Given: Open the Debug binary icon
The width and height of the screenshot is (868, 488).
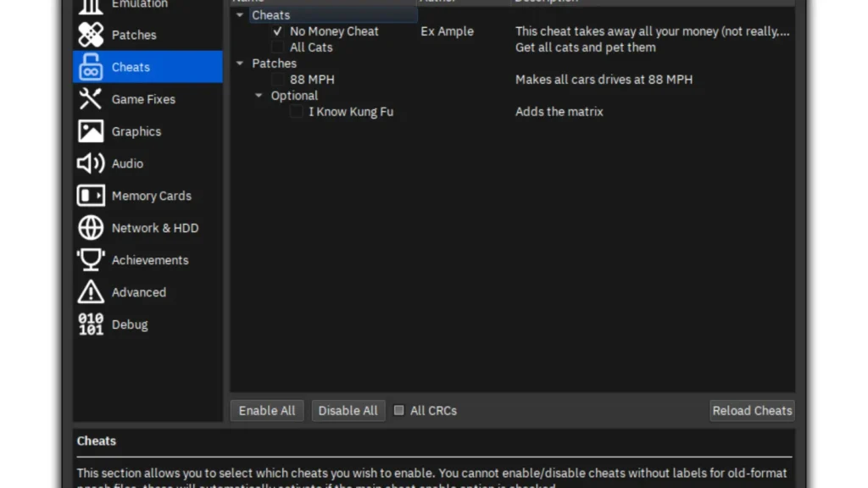Looking at the screenshot, I should coord(91,324).
